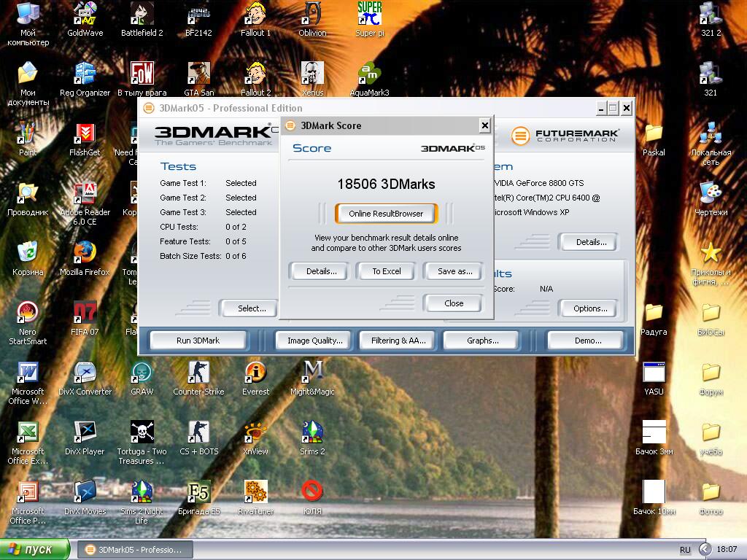The width and height of the screenshot is (747, 560).
Task: Open Might&Magic shortcut
Action: [x=312, y=379]
